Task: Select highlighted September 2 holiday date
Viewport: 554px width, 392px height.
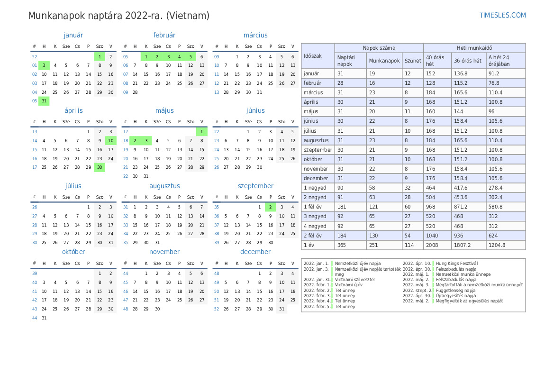Action: [270, 207]
